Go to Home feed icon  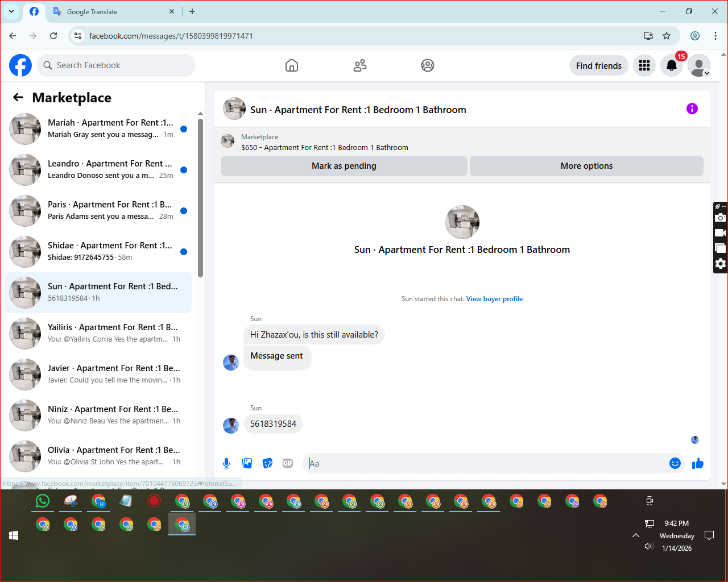click(x=292, y=65)
